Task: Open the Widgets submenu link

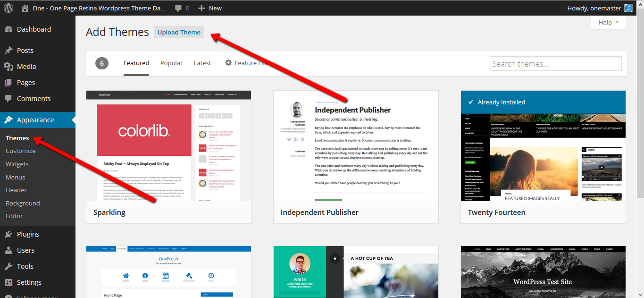Action: point(17,164)
